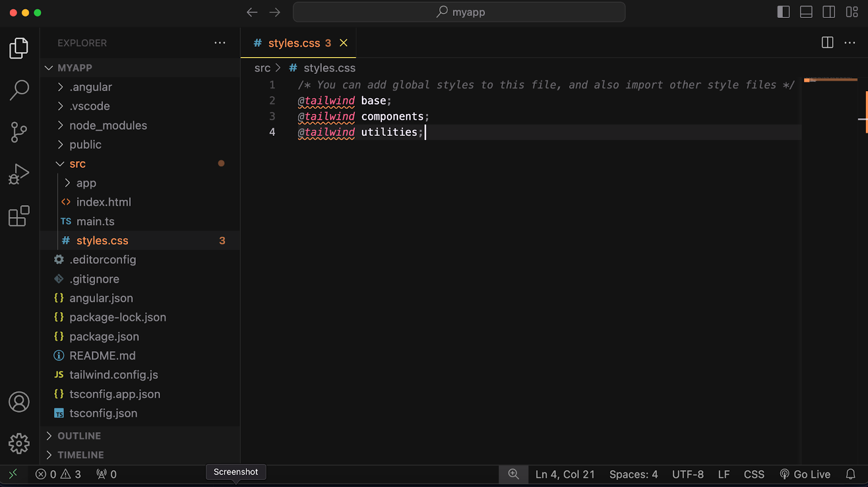Screen dimensions: 868x487
Task: Toggle the bottom panel visibility
Action: pos(806,12)
